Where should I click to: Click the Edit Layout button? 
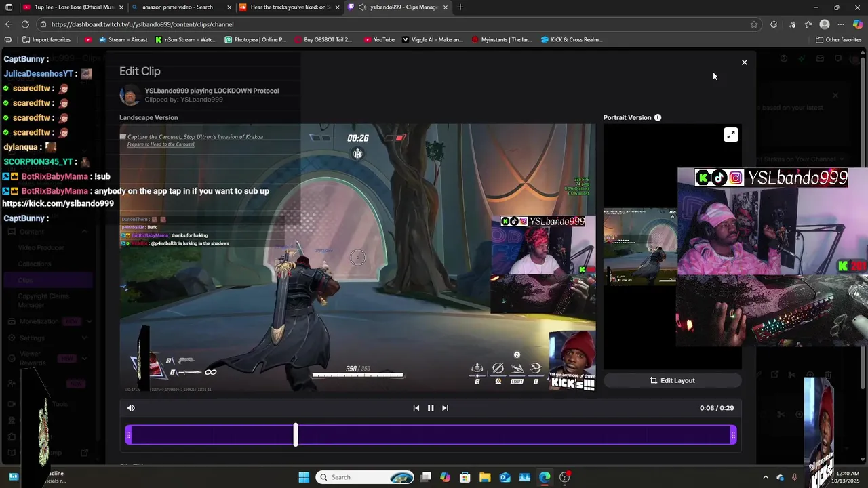(672, 380)
